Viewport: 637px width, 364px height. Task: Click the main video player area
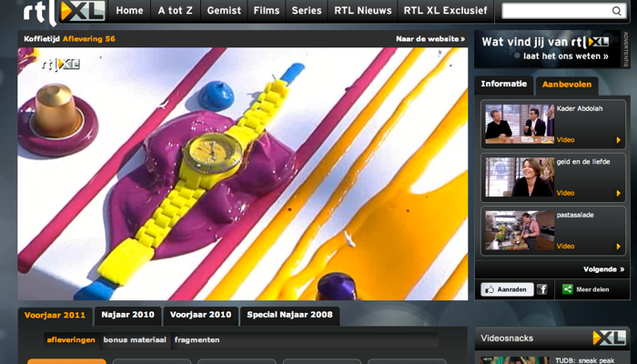pyautogui.click(x=243, y=174)
